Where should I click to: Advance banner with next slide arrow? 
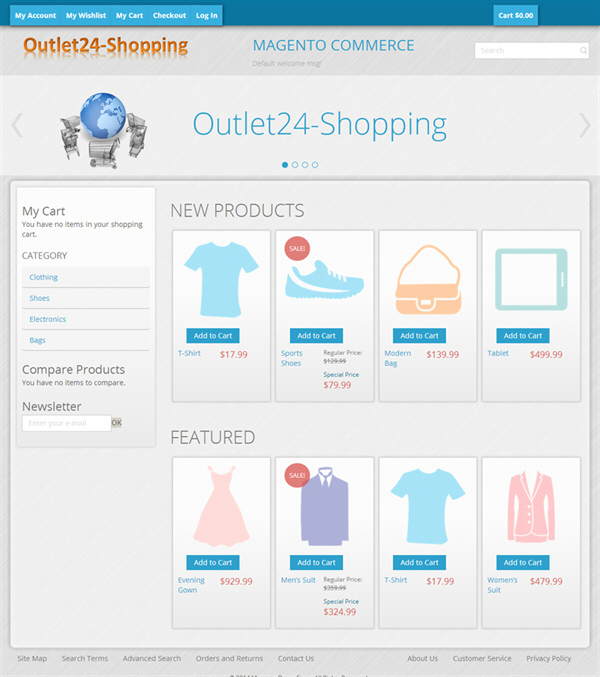[584, 125]
